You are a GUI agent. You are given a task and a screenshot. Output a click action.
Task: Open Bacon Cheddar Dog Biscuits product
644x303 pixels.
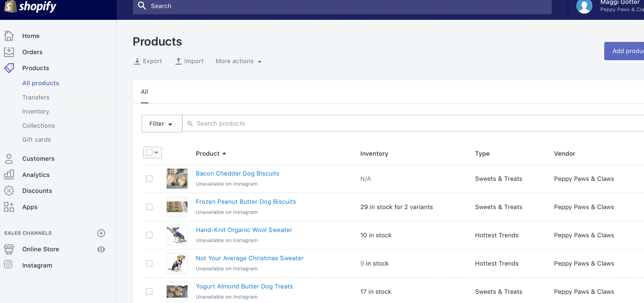237,174
